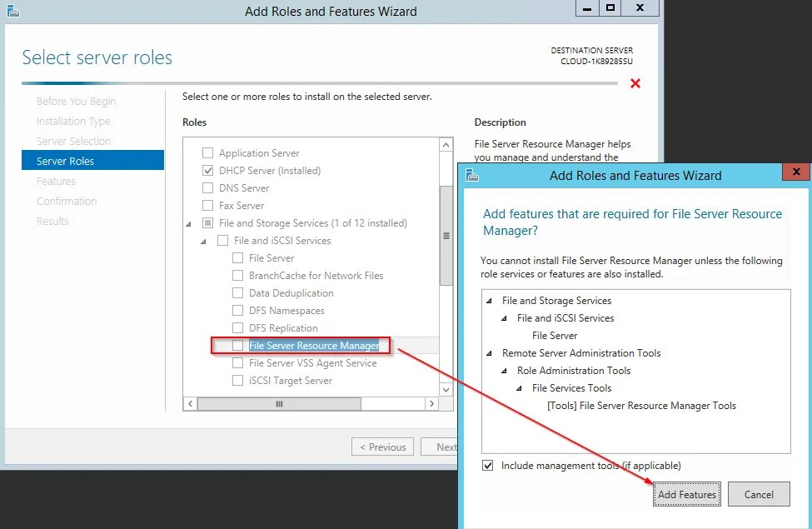
Task: Go to Results step
Action: (x=52, y=222)
